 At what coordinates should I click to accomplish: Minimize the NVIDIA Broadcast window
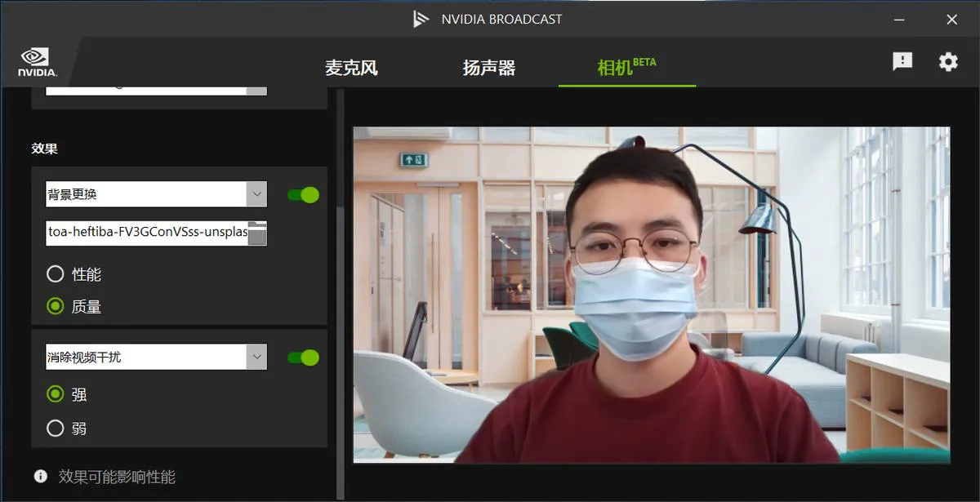(x=901, y=20)
